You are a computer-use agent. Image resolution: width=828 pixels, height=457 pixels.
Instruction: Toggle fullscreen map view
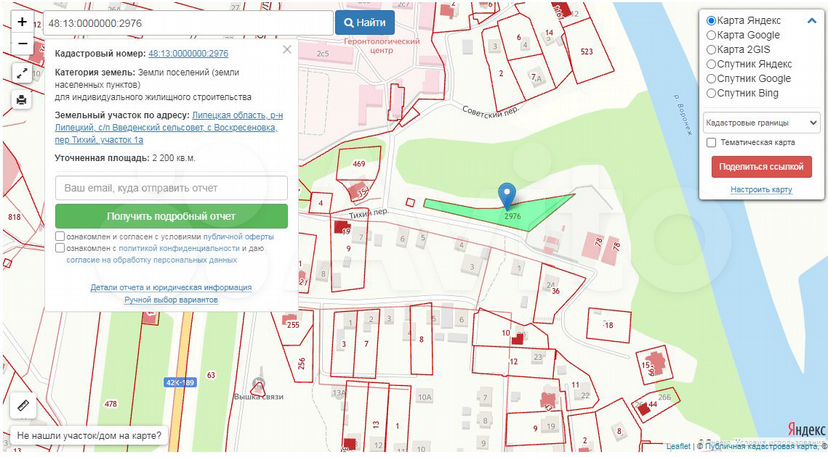pos(22,74)
